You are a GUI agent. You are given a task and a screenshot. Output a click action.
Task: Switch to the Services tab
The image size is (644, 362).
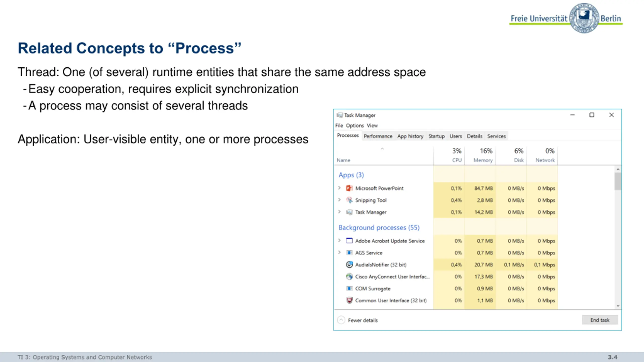pos(496,136)
